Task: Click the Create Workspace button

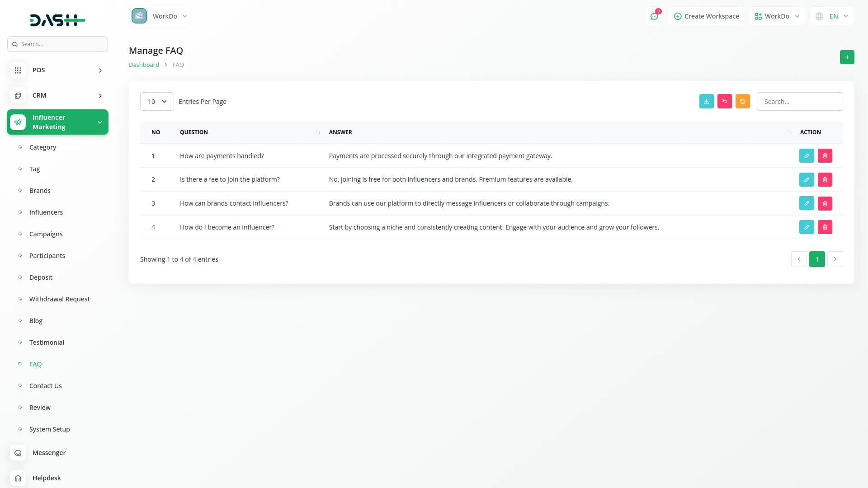Action: [x=706, y=16]
